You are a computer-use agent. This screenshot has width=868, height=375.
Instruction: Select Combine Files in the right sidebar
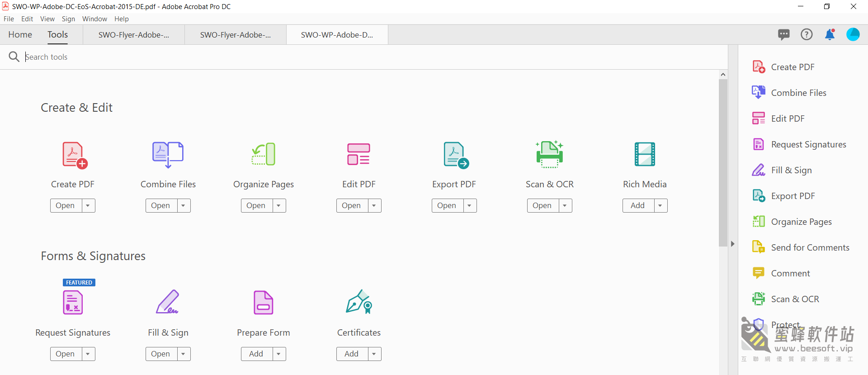(x=789, y=93)
